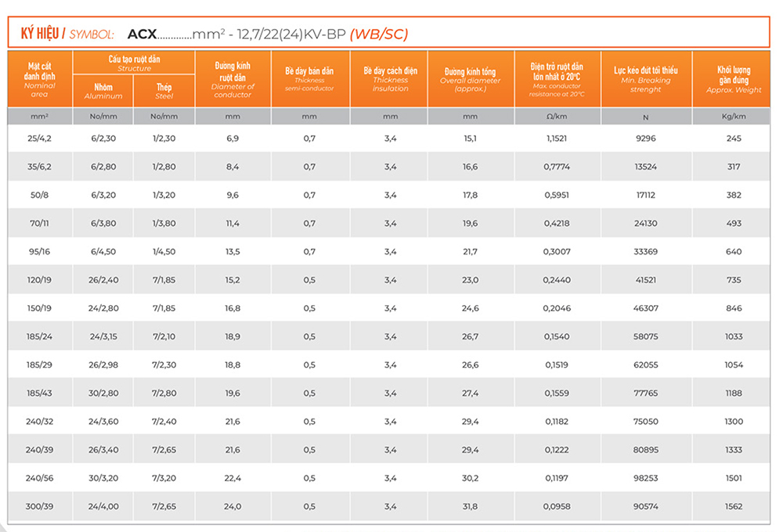The width and height of the screenshot is (783, 532).
Task: Click the '185/43' nominal area row
Action: [39, 394]
